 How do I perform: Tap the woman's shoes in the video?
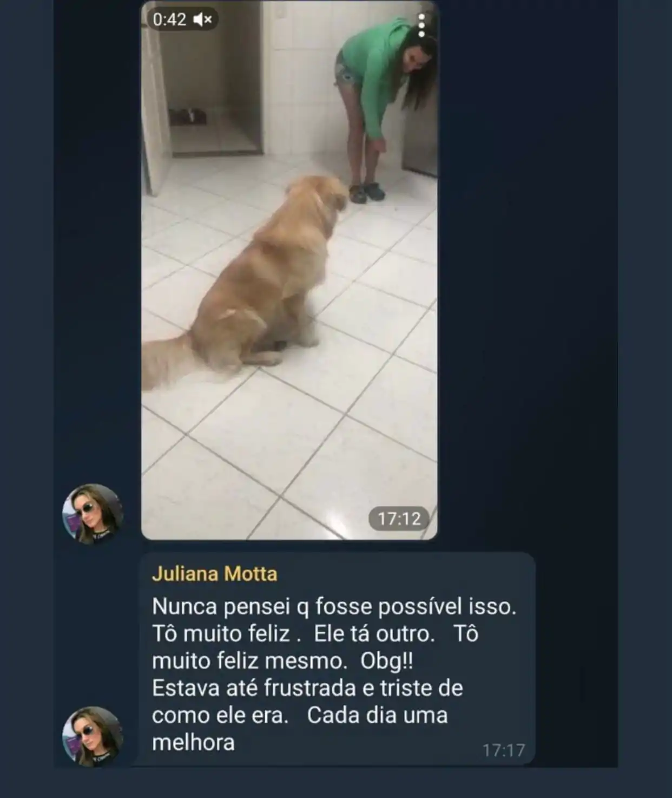click(x=366, y=192)
